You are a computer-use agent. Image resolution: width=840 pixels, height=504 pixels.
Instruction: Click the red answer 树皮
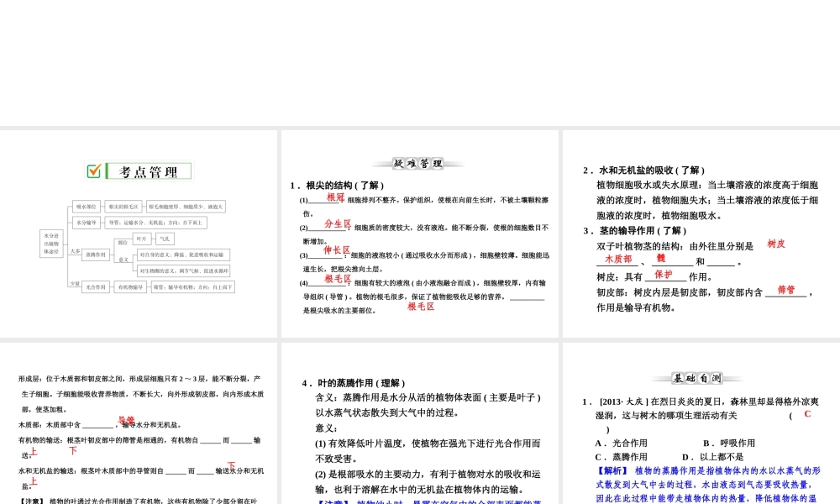[775, 244]
